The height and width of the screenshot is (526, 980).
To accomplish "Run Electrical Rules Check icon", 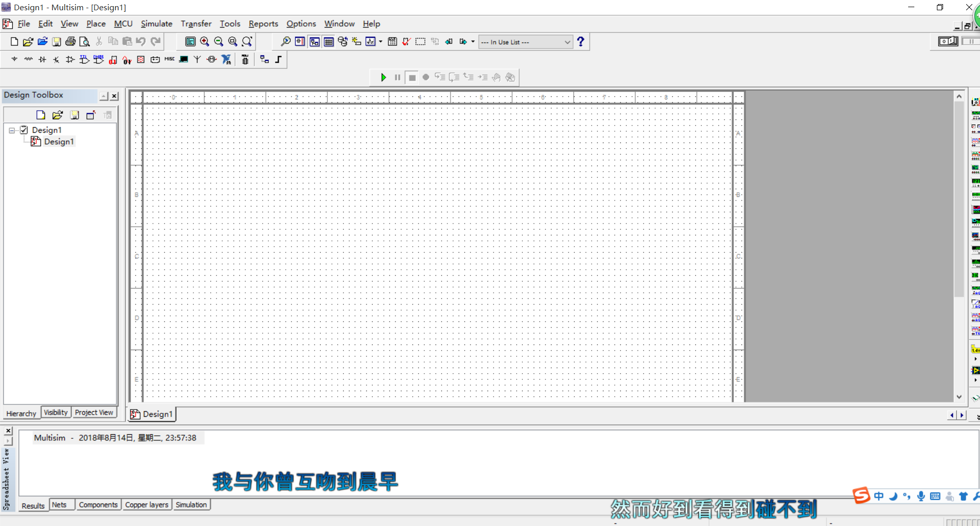I will click(406, 42).
